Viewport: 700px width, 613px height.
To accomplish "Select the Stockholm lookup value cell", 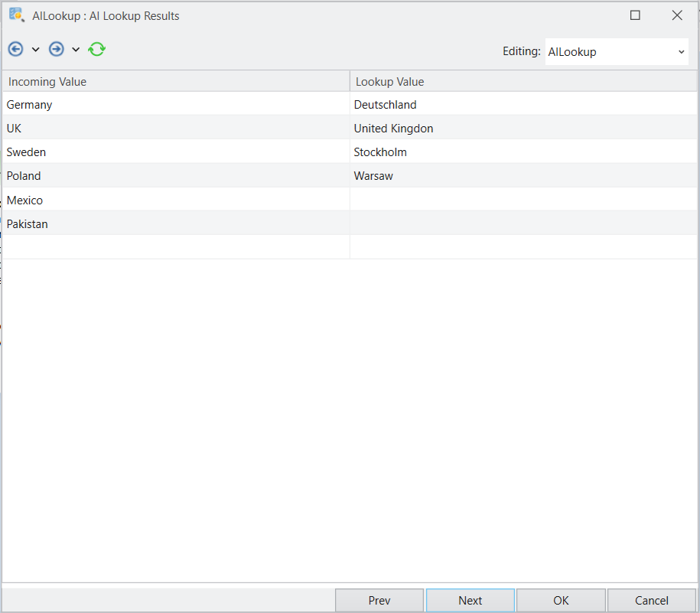I will [x=523, y=152].
